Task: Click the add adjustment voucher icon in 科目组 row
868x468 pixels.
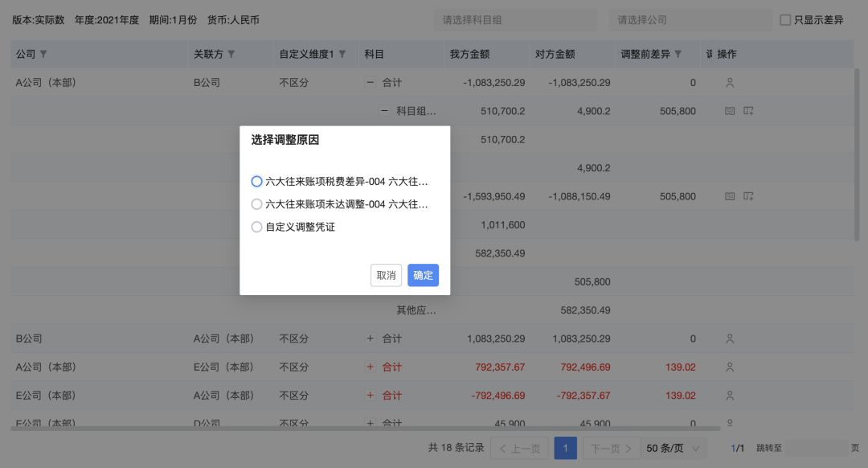Action: pyautogui.click(x=748, y=110)
